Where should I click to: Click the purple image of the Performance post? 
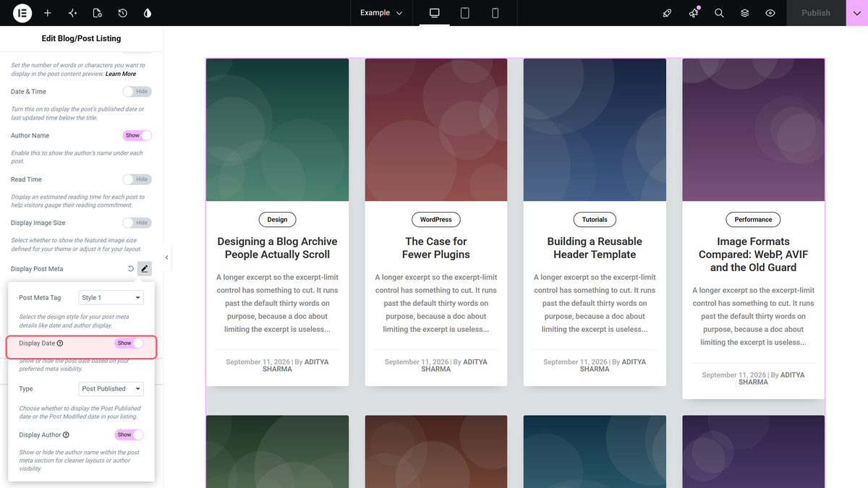753,130
